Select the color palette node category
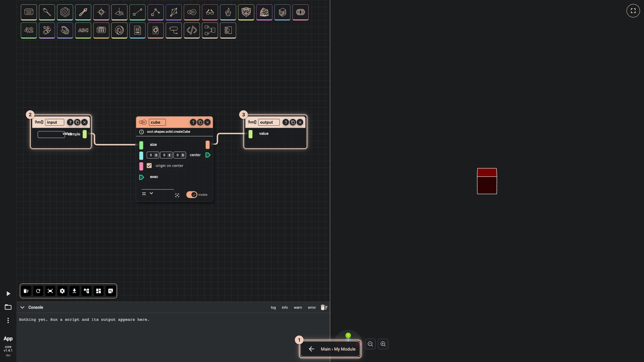The height and width of the screenshot is (362, 644). click(65, 31)
